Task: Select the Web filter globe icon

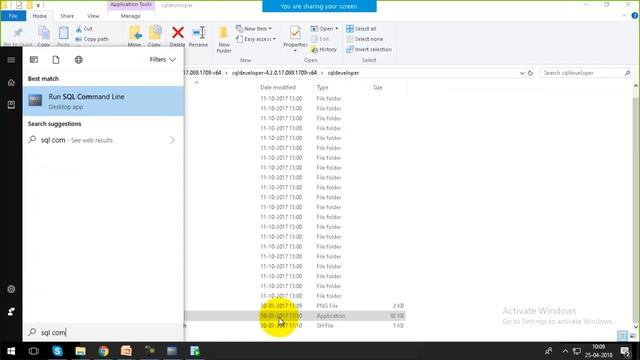Action: [78, 60]
